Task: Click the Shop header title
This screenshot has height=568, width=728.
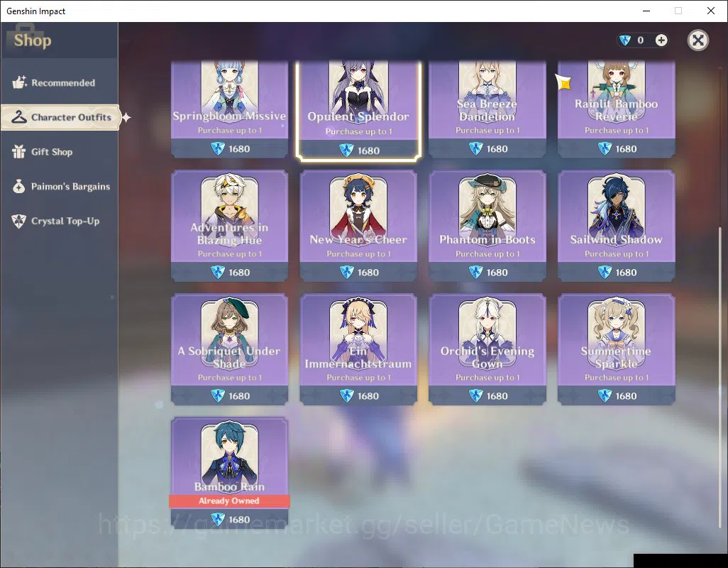Action: 33,40
